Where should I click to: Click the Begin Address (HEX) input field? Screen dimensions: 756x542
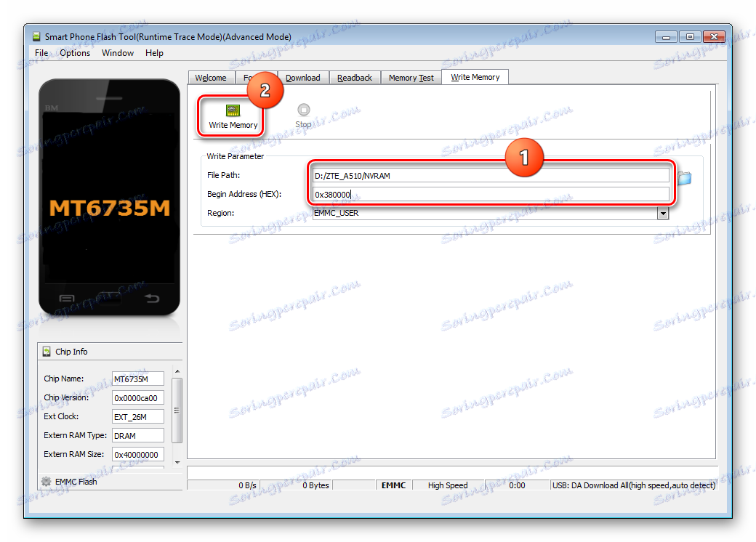pos(491,194)
